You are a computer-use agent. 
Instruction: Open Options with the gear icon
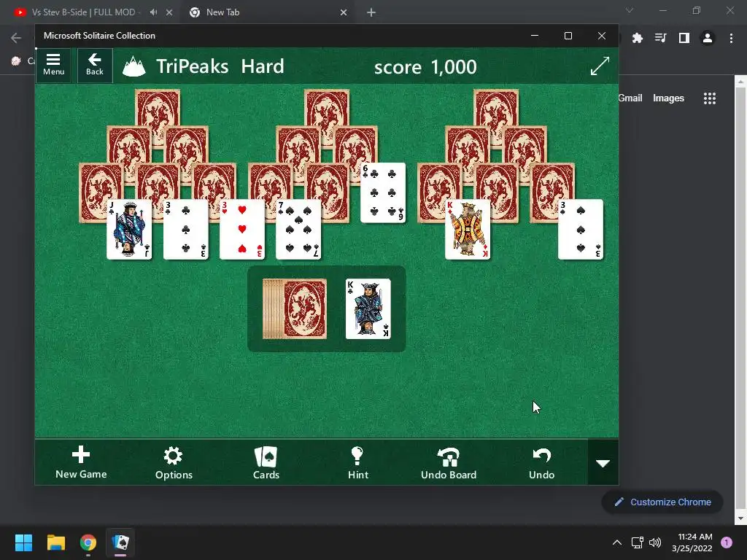[174, 462]
